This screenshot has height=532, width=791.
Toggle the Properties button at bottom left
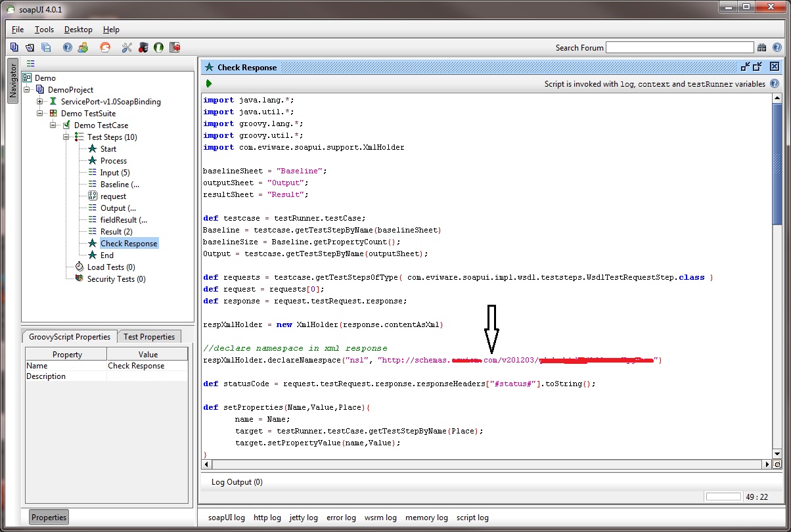coord(49,518)
